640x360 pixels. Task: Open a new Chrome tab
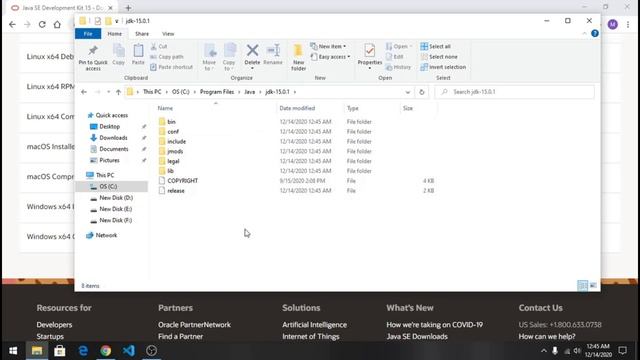click(x=128, y=8)
